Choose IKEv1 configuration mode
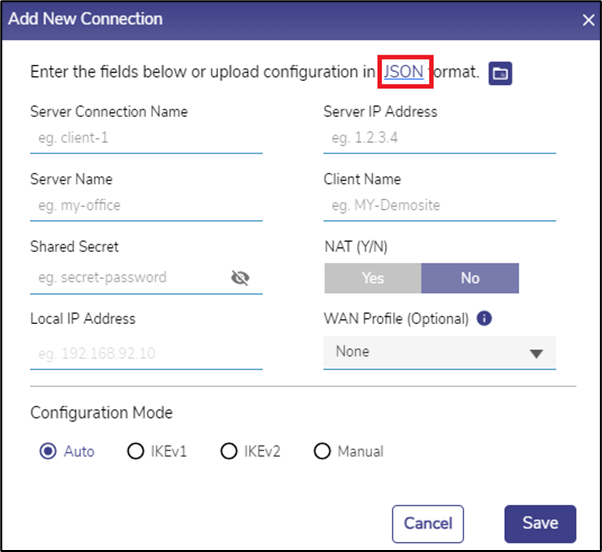 [136, 451]
